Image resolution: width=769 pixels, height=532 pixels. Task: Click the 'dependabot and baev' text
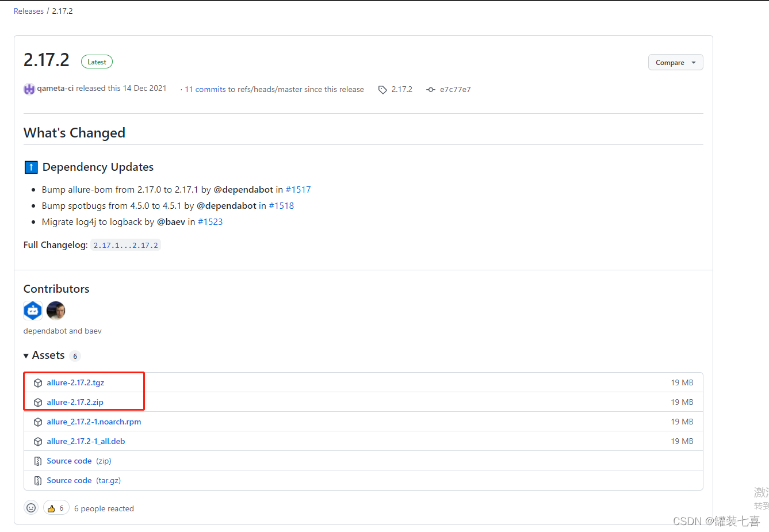pos(63,331)
